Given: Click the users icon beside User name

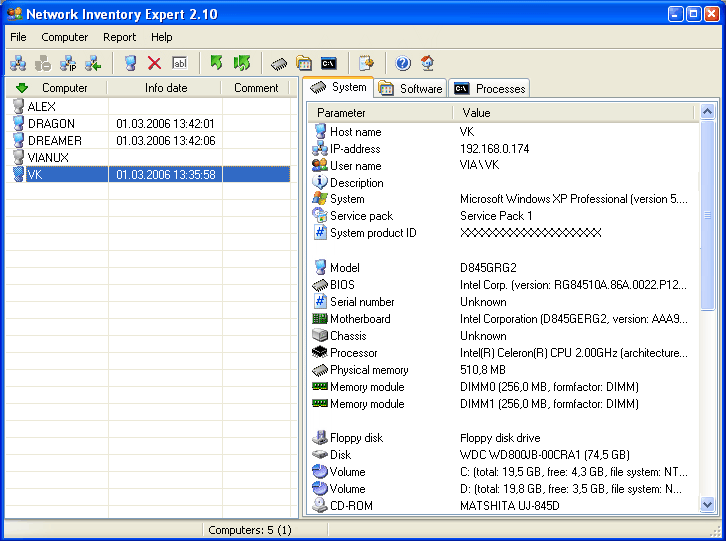Looking at the screenshot, I should [x=320, y=165].
